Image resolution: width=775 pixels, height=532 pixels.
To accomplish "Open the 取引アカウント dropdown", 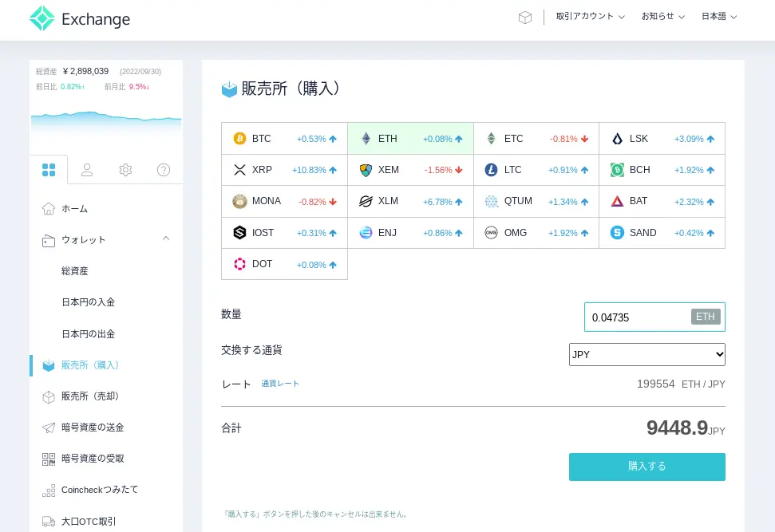I will click(590, 16).
